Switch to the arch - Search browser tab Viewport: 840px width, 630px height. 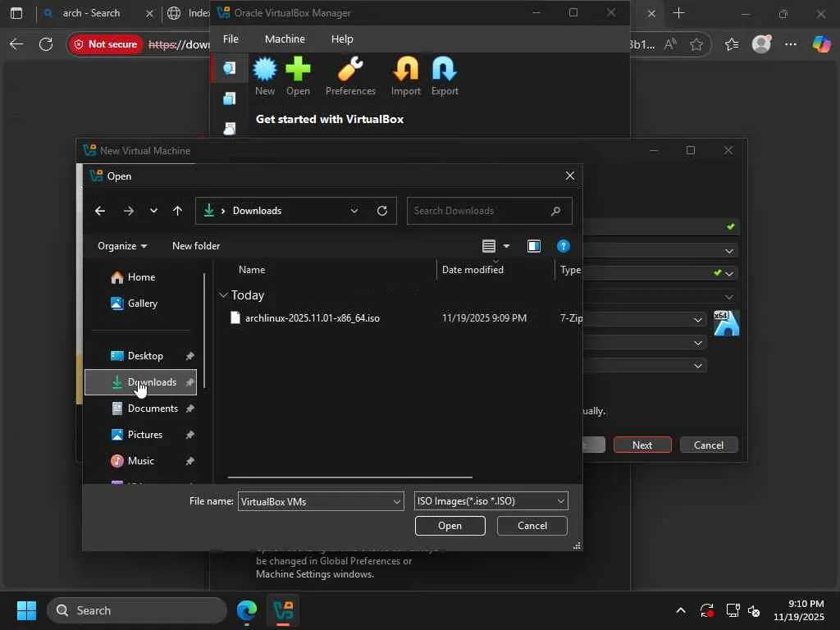(x=91, y=13)
